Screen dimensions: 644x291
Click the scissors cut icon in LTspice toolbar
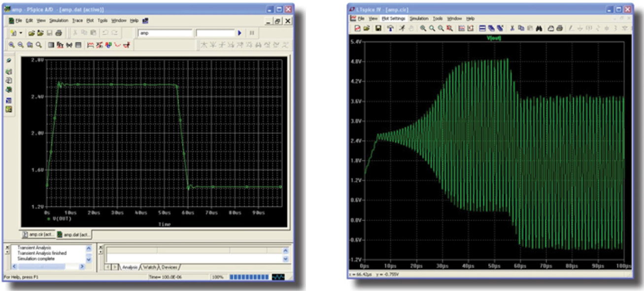[512, 28]
